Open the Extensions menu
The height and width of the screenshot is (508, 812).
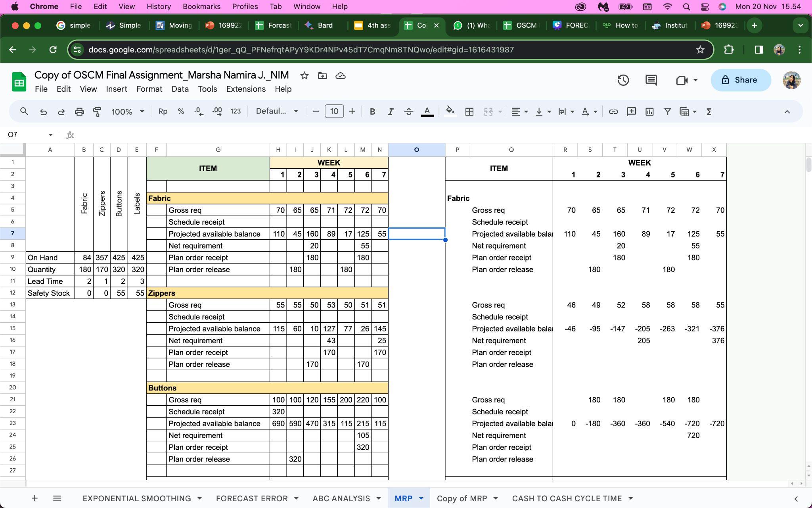(x=245, y=89)
